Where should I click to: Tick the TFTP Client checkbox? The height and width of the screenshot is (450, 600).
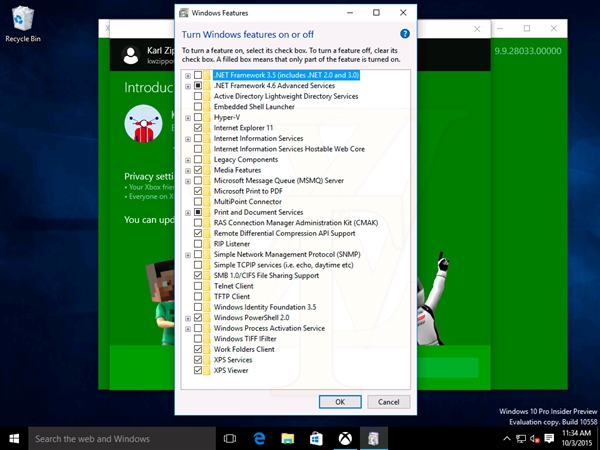click(198, 296)
